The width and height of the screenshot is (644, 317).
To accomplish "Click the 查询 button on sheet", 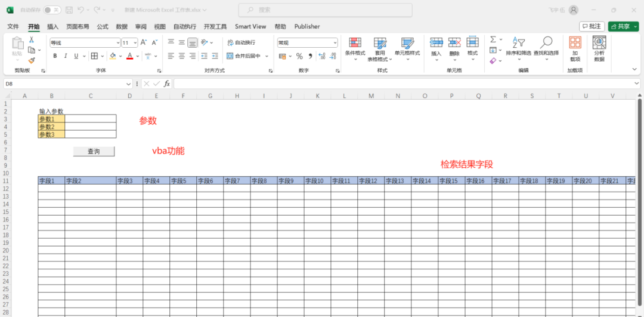I will [x=94, y=151].
